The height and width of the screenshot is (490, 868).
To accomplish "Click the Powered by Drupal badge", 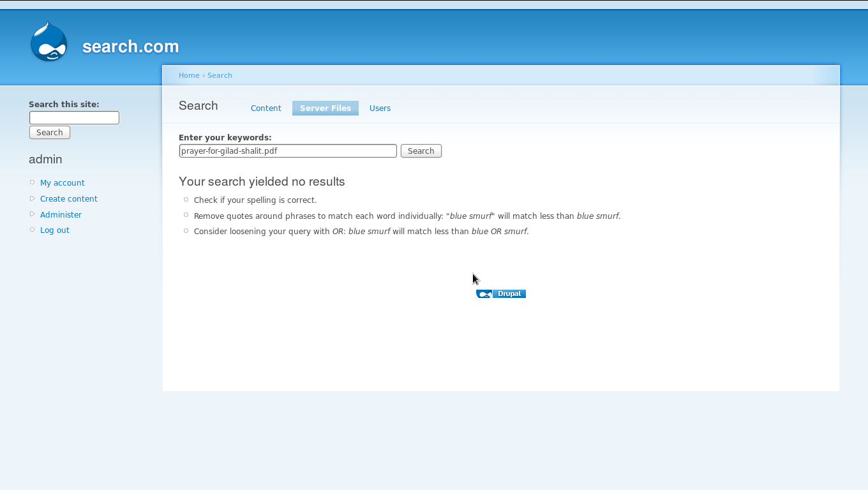I will point(501,294).
